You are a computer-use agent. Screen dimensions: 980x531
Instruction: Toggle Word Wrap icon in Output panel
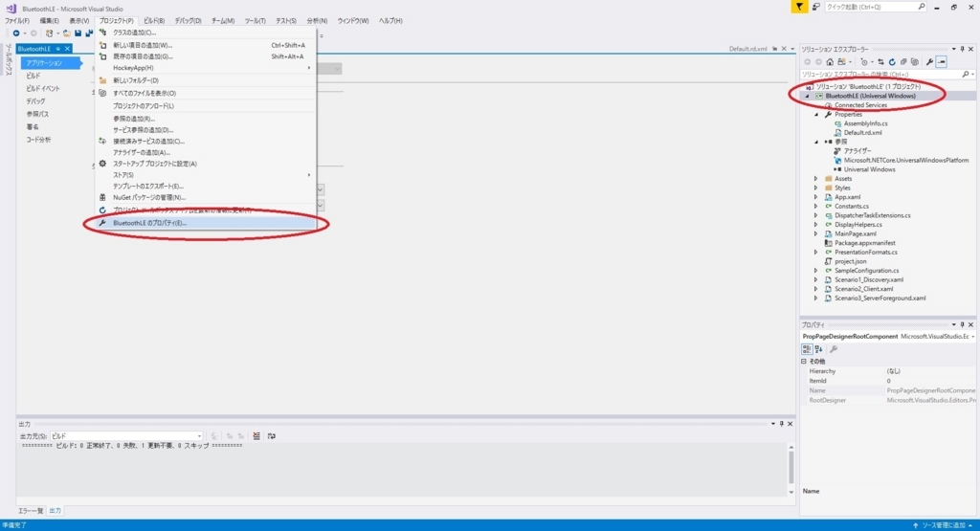tap(271, 436)
